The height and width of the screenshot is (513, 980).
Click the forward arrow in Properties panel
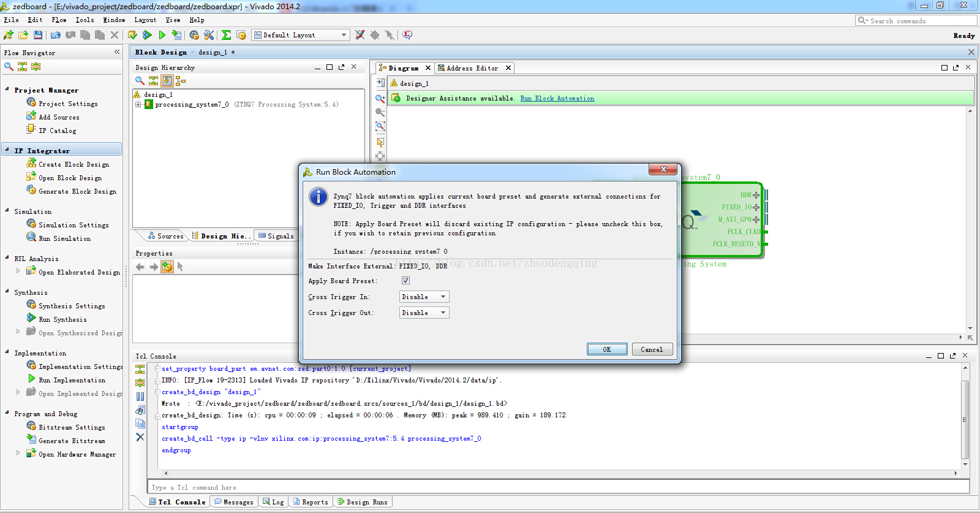[153, 267]
